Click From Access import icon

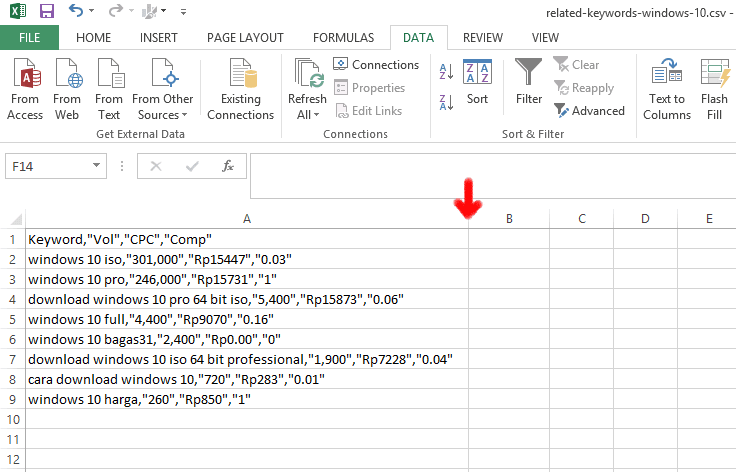pos(27,73)
